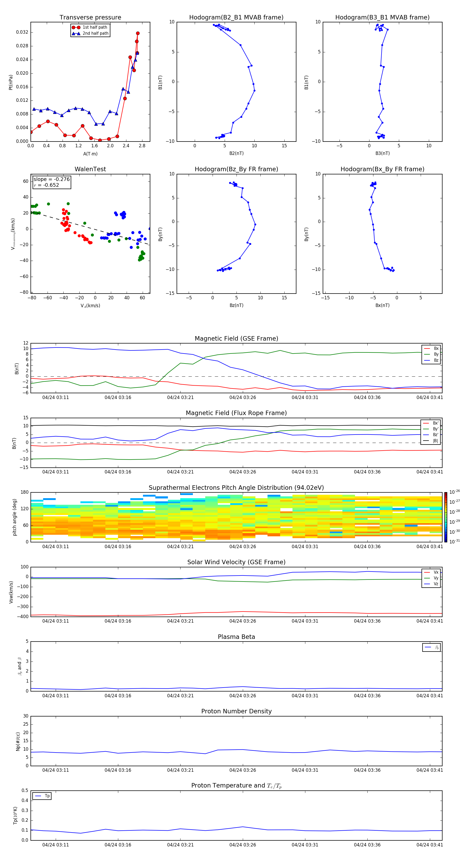Screen dimensions: 473x868
Task: Select the βp legend entry in Plasma Beta
Action: pos(431,647)
